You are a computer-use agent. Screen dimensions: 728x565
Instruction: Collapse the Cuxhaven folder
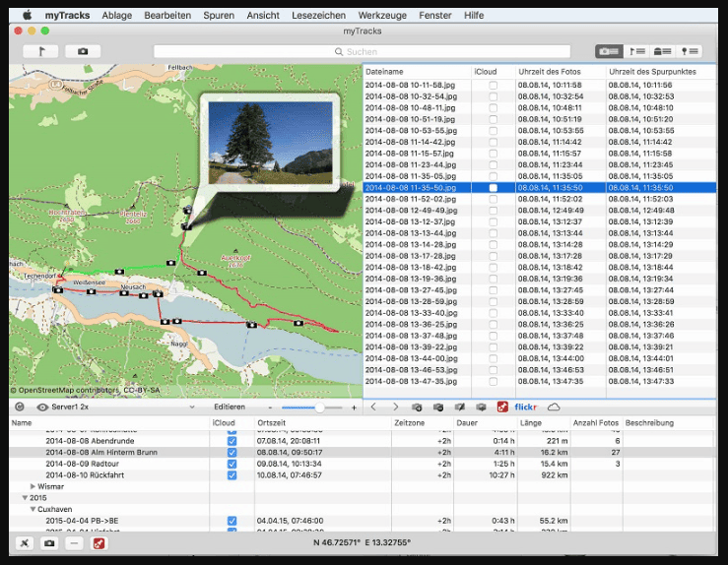coord(33,509)
